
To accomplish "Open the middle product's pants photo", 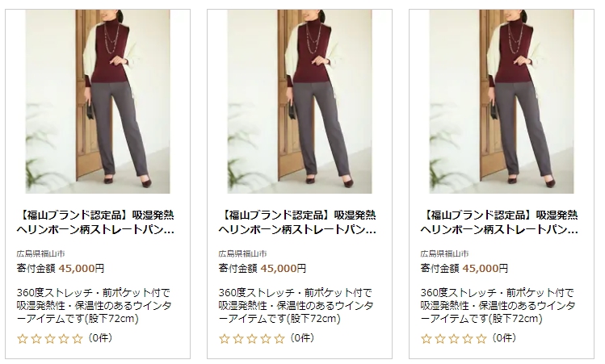I will pyautogui.click(x=300, y=102).
